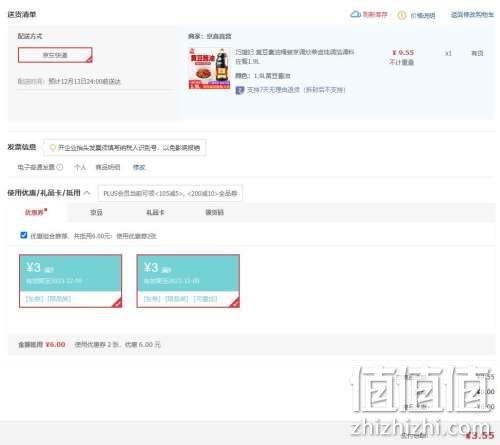Screen dimensions: 500x445
Task: Collapse the 使用优惠/礼品卡/抵用 section chevron
Action: coord(87,193)
